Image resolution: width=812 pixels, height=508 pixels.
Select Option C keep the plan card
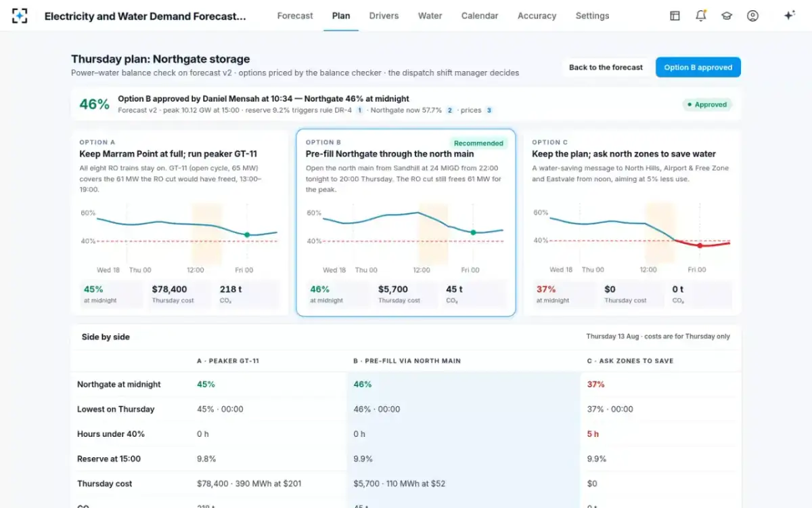tap(632, 223)
